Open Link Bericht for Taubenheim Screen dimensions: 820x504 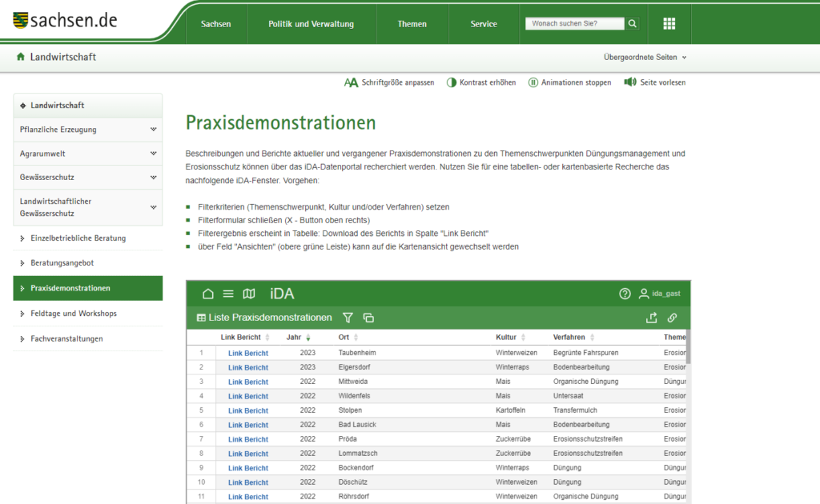pyautogui.click(x=248, y=353)
